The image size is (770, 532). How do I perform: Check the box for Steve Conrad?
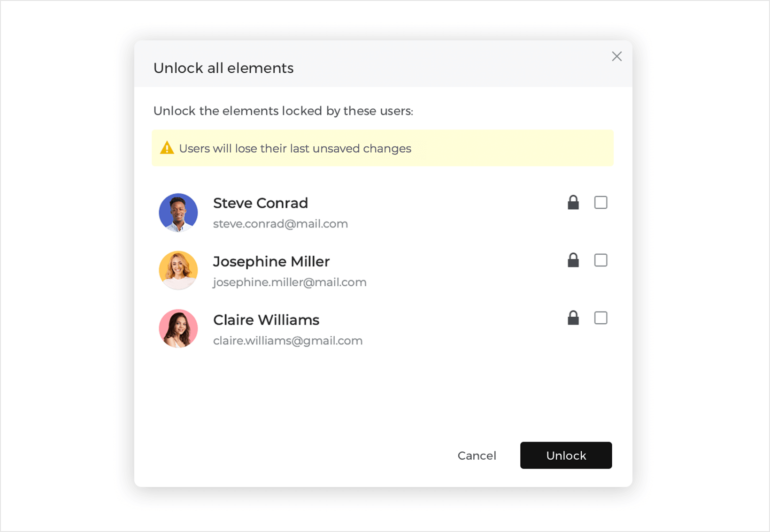(x=601, y=203)
